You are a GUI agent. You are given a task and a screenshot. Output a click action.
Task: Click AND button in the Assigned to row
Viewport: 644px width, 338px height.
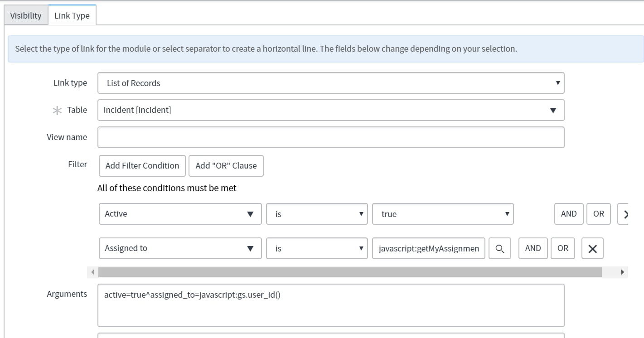pyautogui.click(x=533, y=248)
